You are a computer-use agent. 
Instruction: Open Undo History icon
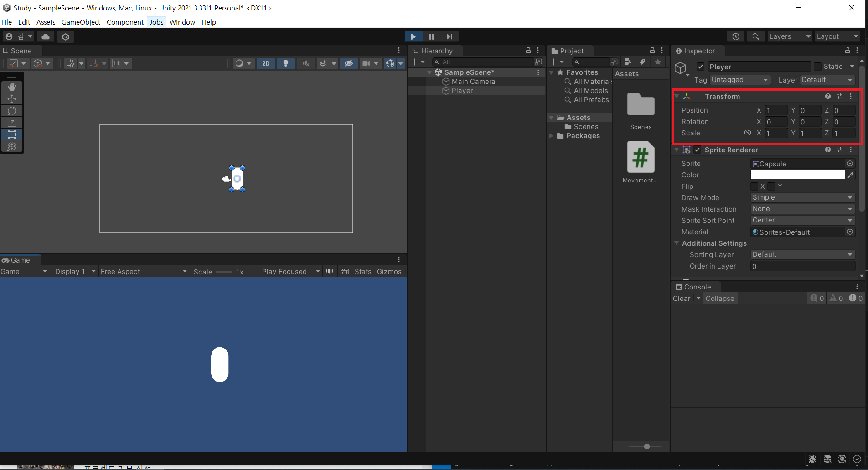pos(735,36)
